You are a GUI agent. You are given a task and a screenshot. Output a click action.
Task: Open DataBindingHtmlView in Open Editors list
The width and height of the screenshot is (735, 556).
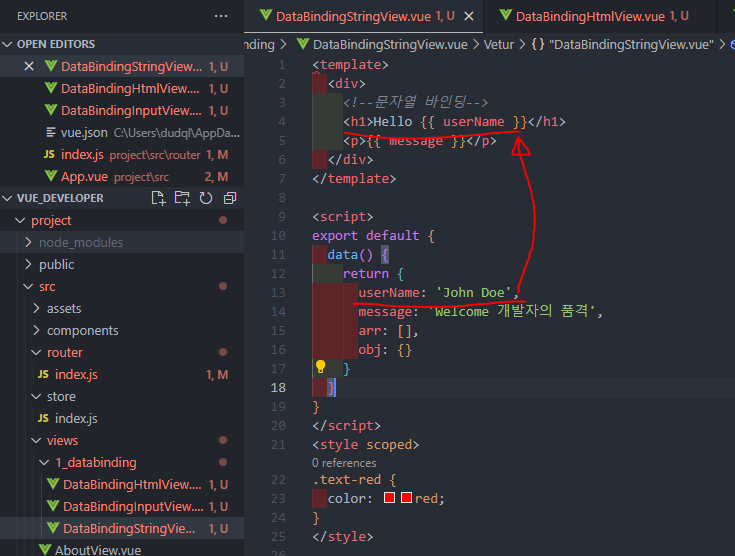[x=122, y=89]
